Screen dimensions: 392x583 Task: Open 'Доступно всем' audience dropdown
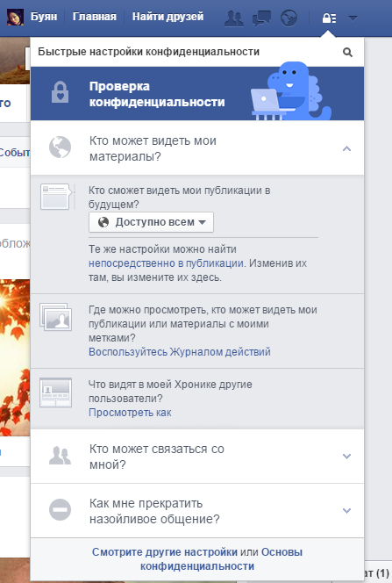[x=151, y=222]
